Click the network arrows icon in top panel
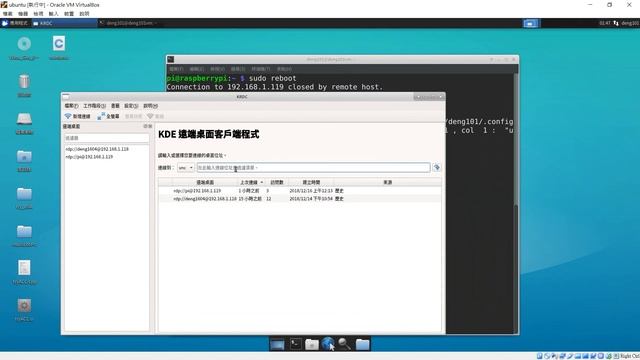The height and width of the screenshot is (360, 640). coord(616,23)
